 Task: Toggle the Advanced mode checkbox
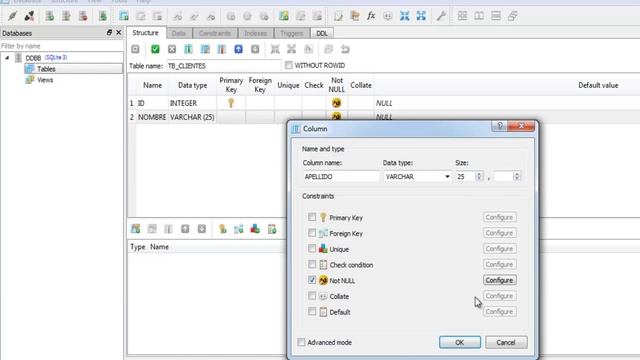[x=301, y=342]
